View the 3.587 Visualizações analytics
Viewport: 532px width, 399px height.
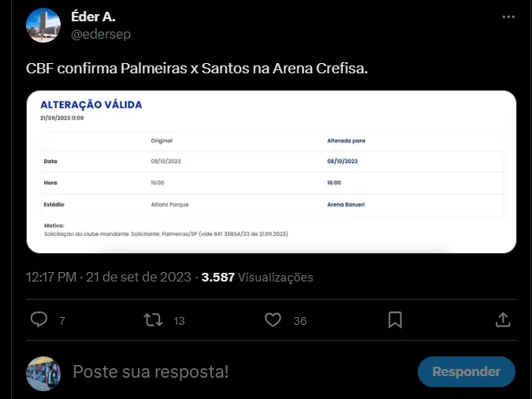tap(258, 277)
